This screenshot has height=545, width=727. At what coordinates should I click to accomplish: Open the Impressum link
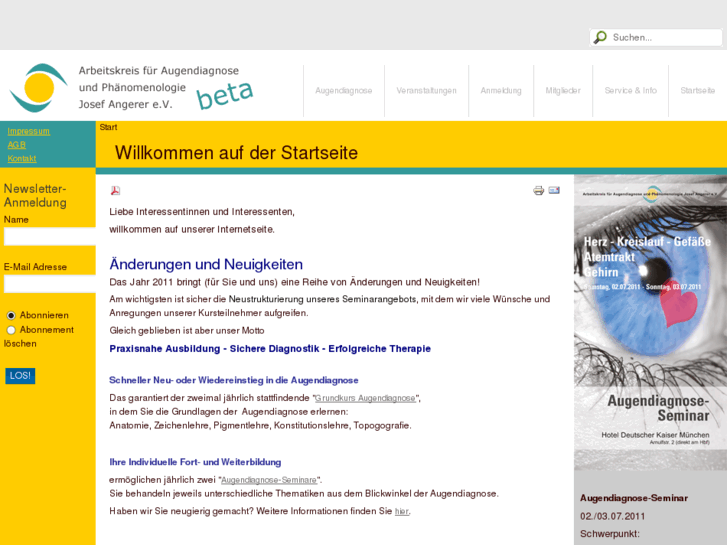pyautogui.click(x=28, y=131)
